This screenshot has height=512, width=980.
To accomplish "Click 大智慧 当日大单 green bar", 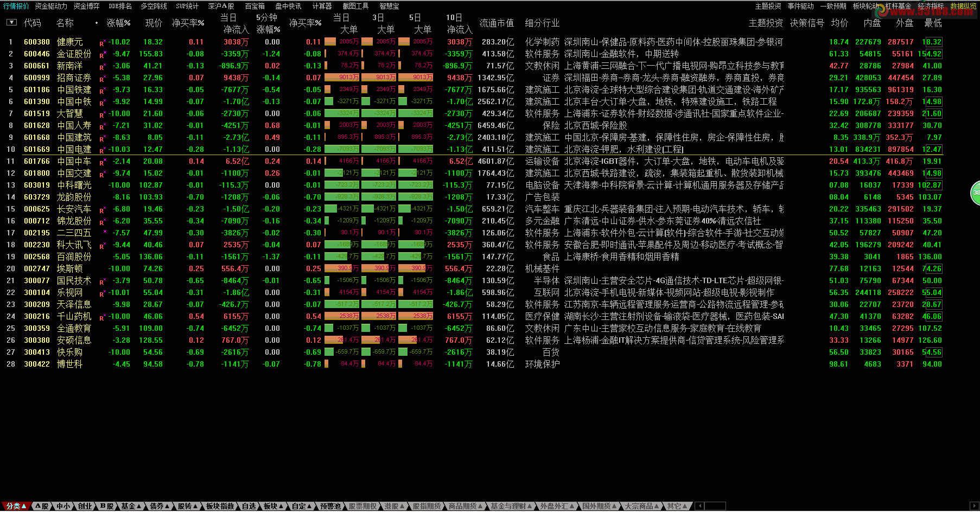I will click(x=342, y=113).
